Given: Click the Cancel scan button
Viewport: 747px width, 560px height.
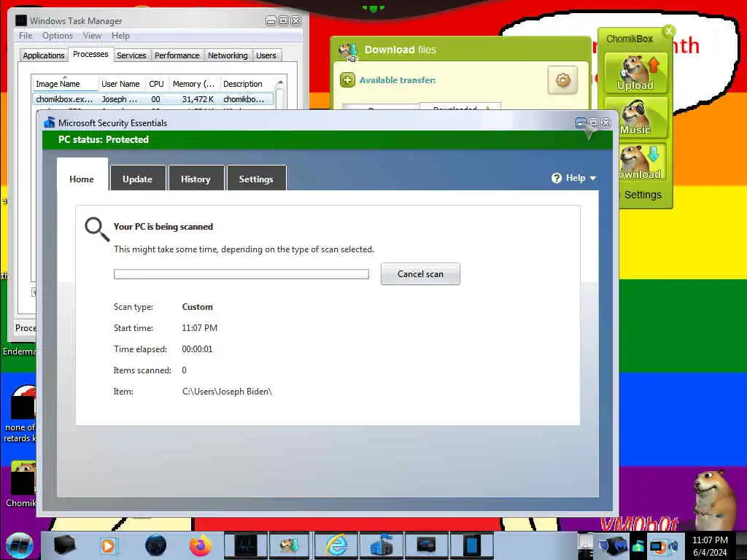Looking at the screenshot, I should (x=420, y=274).
